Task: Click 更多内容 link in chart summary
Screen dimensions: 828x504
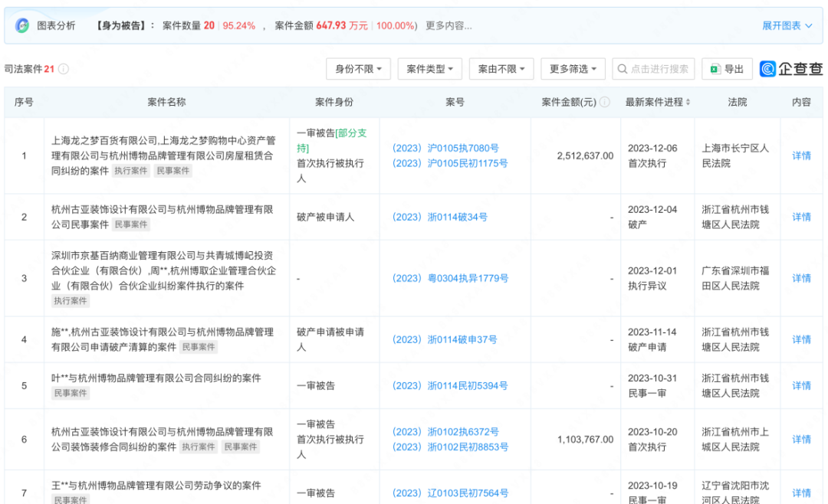Action: coord(449,25)
